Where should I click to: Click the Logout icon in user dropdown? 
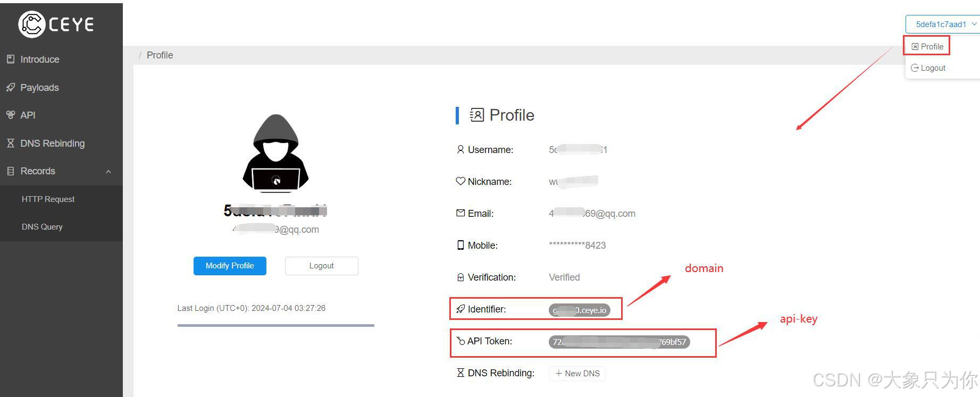coord(915,68)
